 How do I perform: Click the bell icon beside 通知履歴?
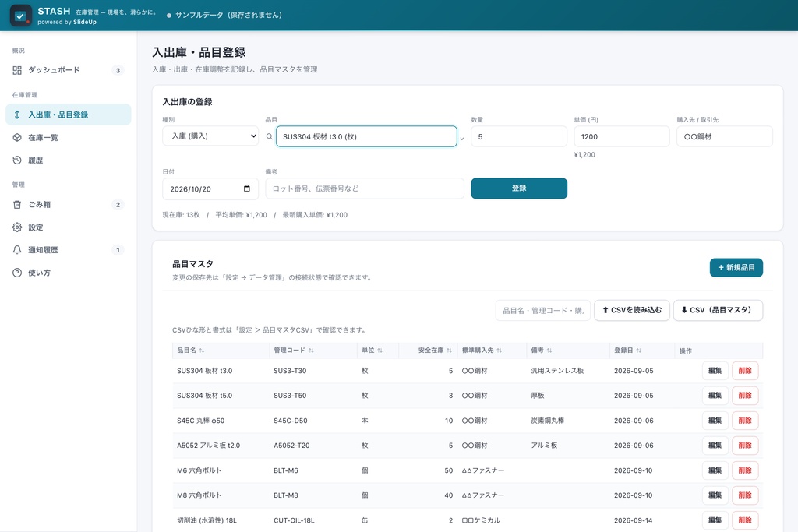(17, 250)
